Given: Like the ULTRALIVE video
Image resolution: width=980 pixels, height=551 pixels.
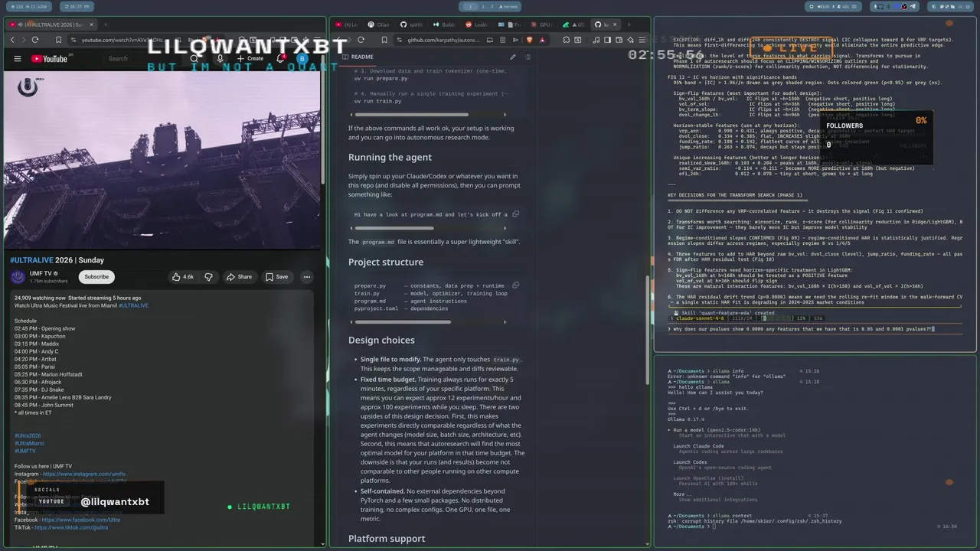Looking at the screenshot, I should 183,276.
